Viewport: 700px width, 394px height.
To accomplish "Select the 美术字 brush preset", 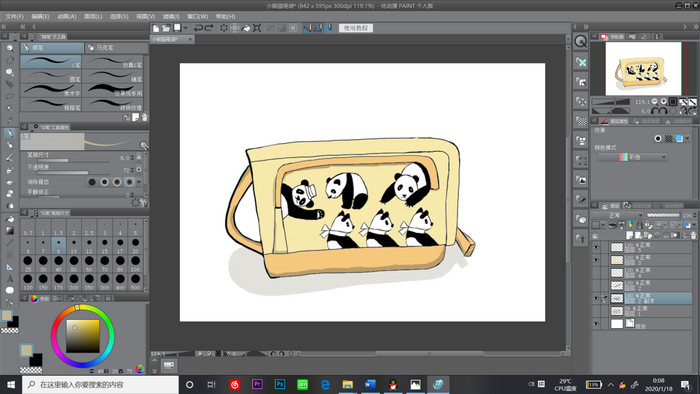I will click(51, 90).
